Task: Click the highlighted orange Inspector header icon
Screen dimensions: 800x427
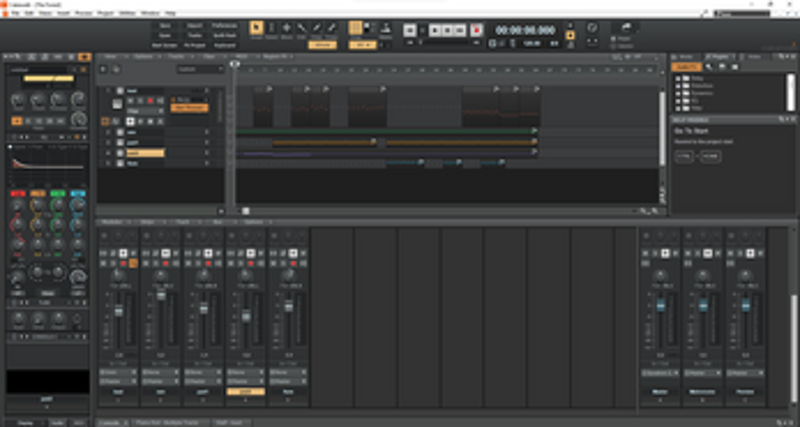Action: click(x=84, y=57)
